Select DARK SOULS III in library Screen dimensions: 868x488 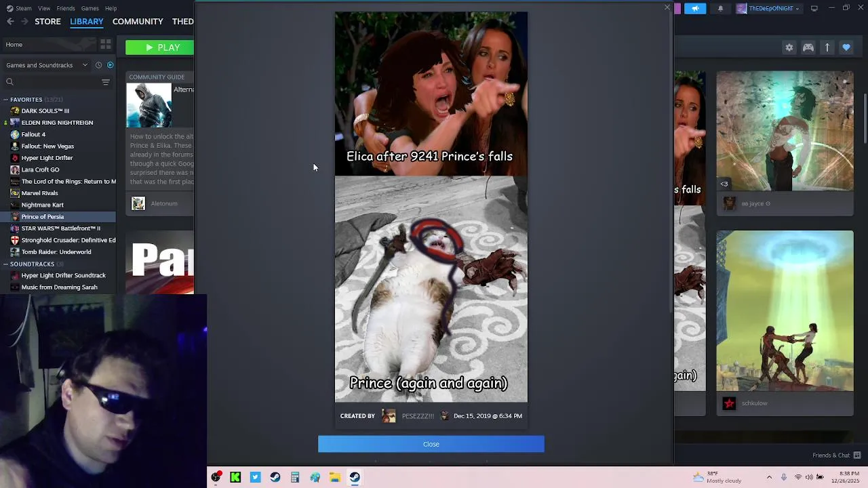tap(45, 111)
